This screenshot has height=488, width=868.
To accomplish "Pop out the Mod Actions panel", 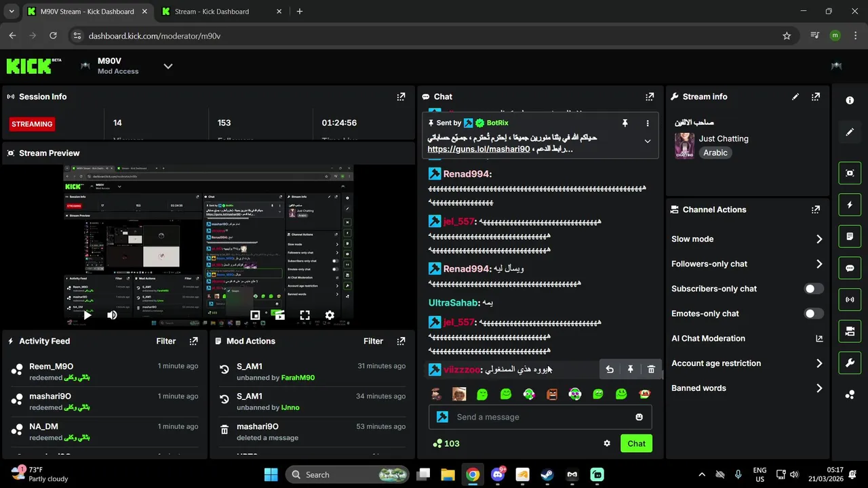I will 401,341.
